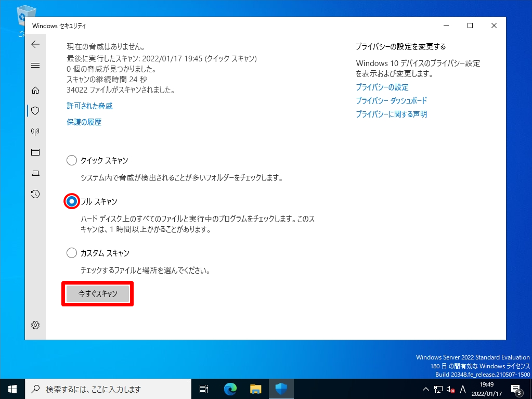Minimize the Windows セキュリティ window
The width and height of the screenshot is (532, 399).
[446, 25]
